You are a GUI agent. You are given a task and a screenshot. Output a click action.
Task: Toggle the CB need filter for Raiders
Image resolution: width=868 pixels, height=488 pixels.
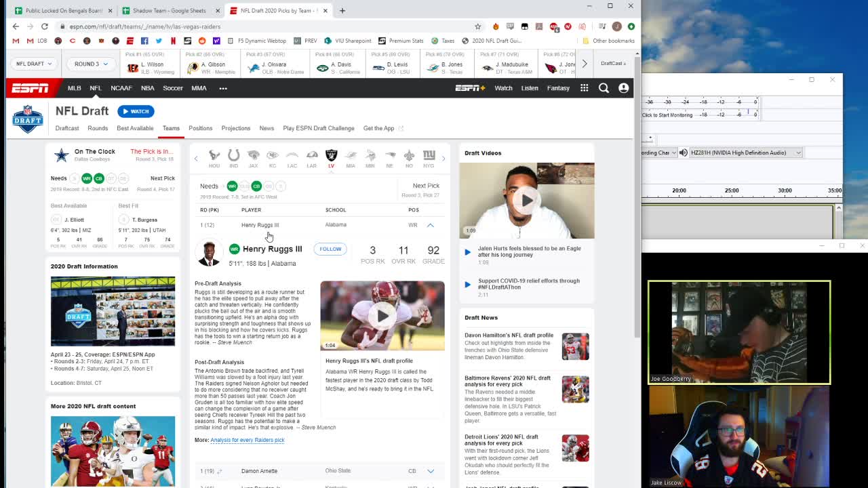(x=256, y=186)
